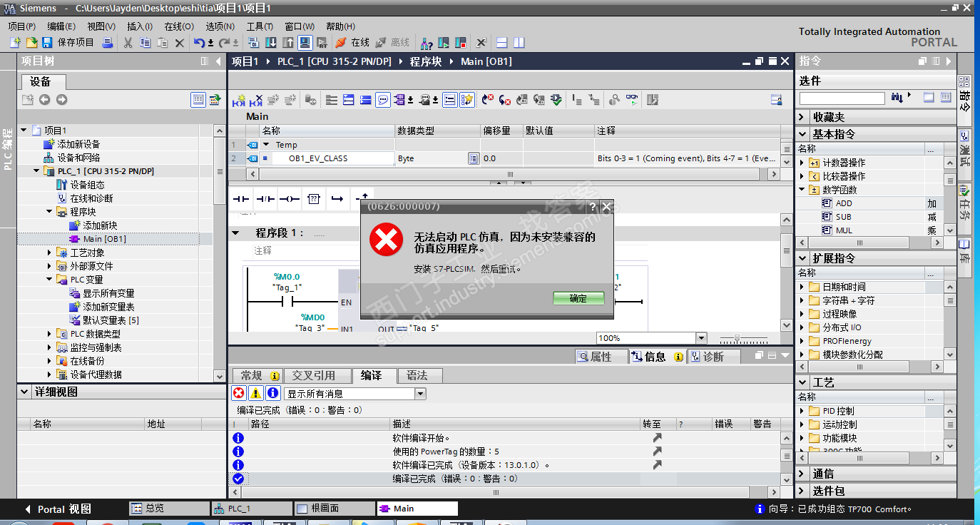Insert network icon in editor toolbar

[x=240, y=100]
